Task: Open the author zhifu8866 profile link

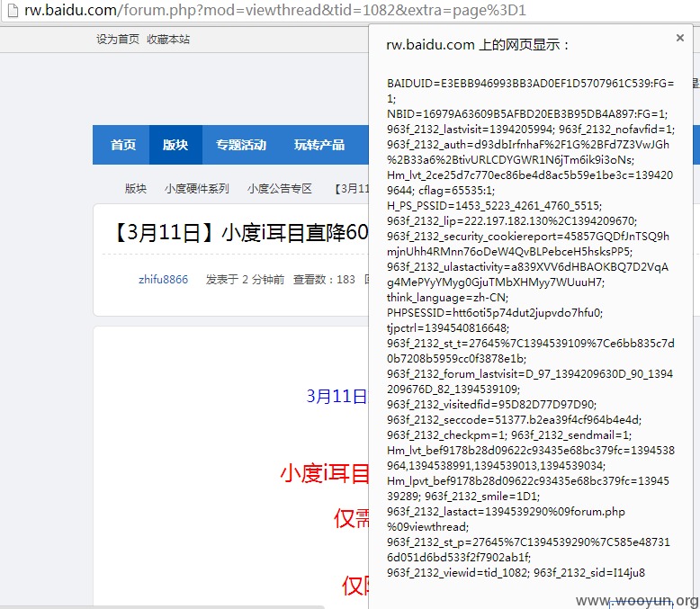Action: 164,280
